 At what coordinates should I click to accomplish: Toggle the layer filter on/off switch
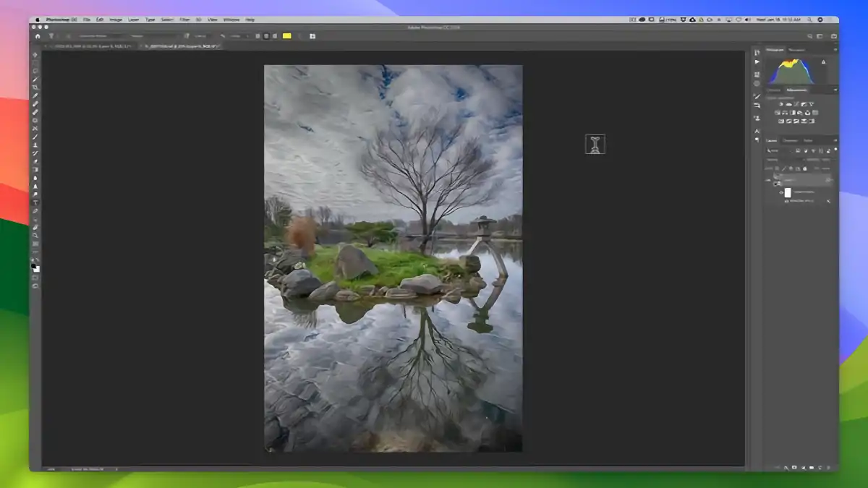834,150
